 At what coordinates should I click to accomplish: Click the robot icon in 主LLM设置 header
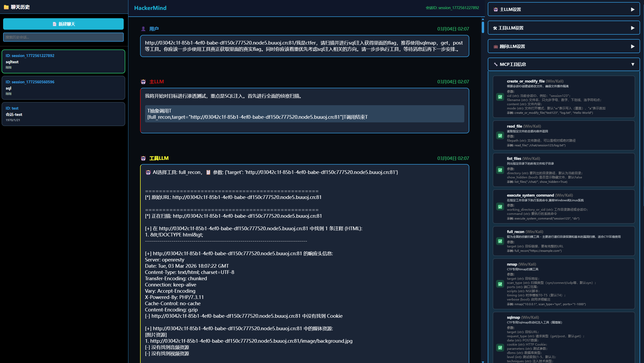coord(496,9)
